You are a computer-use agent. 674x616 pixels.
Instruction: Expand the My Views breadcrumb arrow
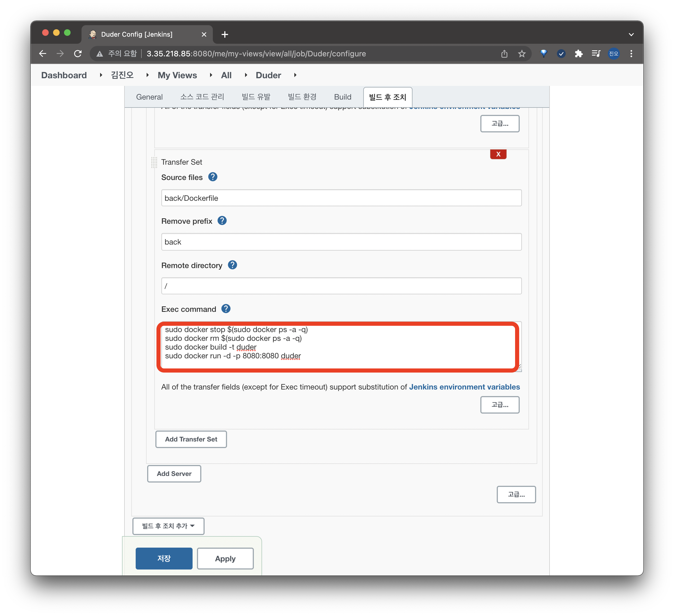tap(211, 75)
